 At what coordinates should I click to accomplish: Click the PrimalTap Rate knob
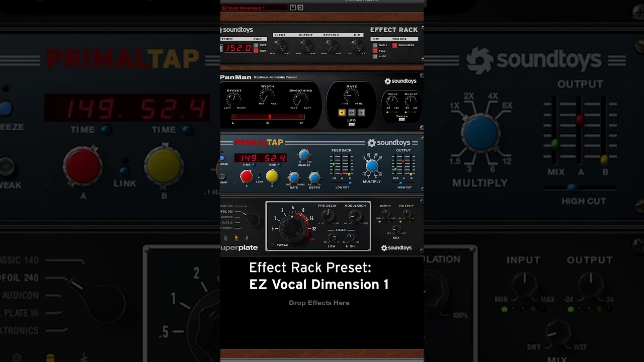294,177
